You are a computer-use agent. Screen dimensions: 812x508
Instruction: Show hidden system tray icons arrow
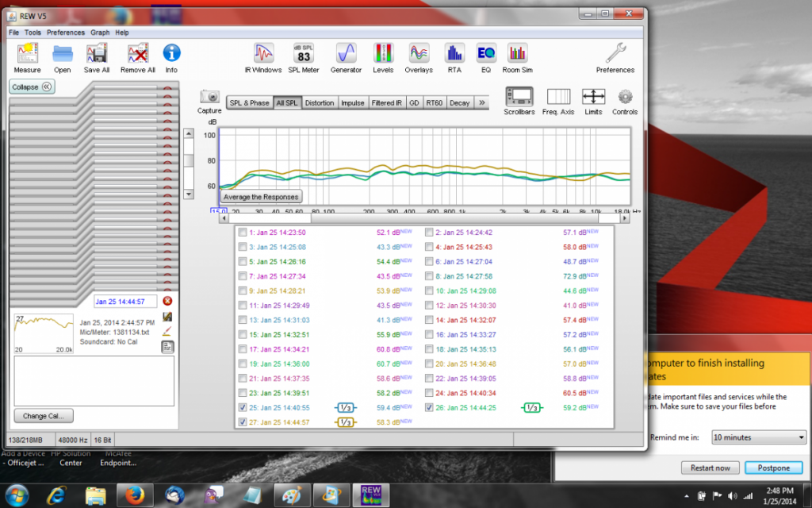[688, 496]
